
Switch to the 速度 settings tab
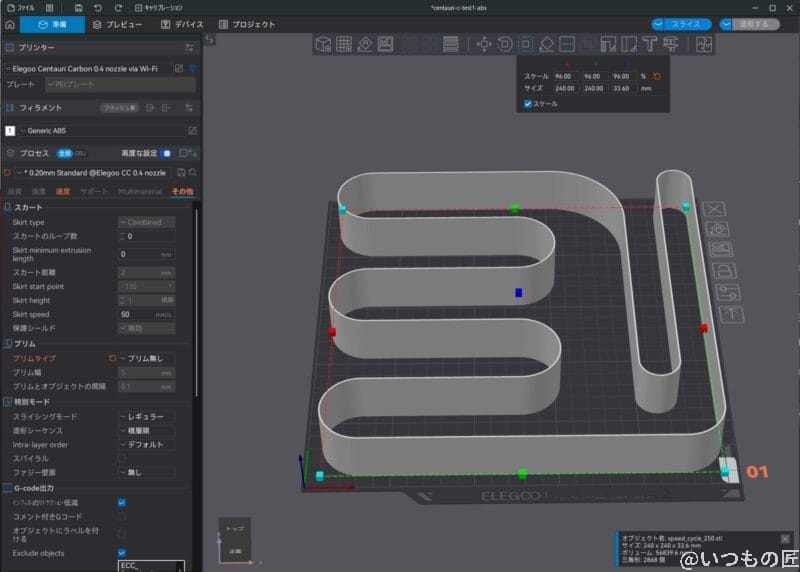[63, 191]
